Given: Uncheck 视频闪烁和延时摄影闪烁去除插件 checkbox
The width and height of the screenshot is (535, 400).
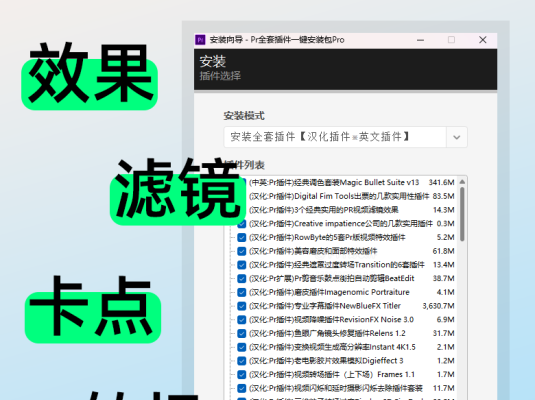Looking at the screenshot, I should [242, 388].
